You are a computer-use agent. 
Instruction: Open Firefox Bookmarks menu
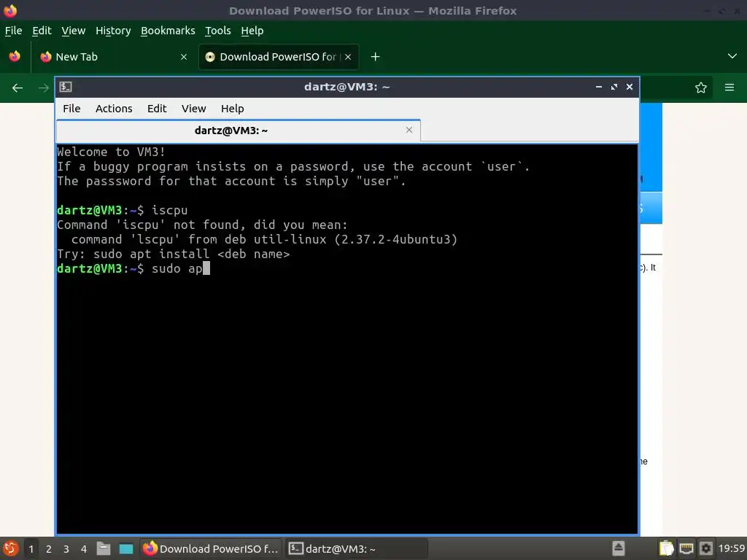click(x=168, y=31)
